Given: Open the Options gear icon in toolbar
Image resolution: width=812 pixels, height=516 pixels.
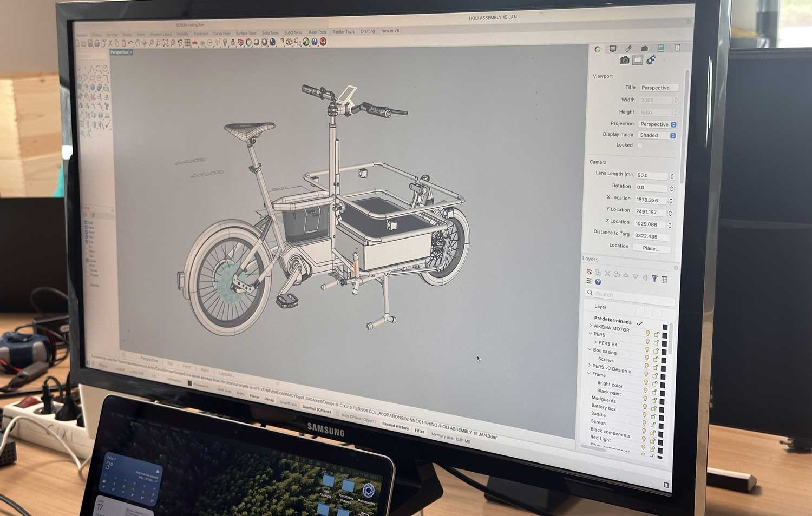Looking at the screenshot, I should pos(289,42).
